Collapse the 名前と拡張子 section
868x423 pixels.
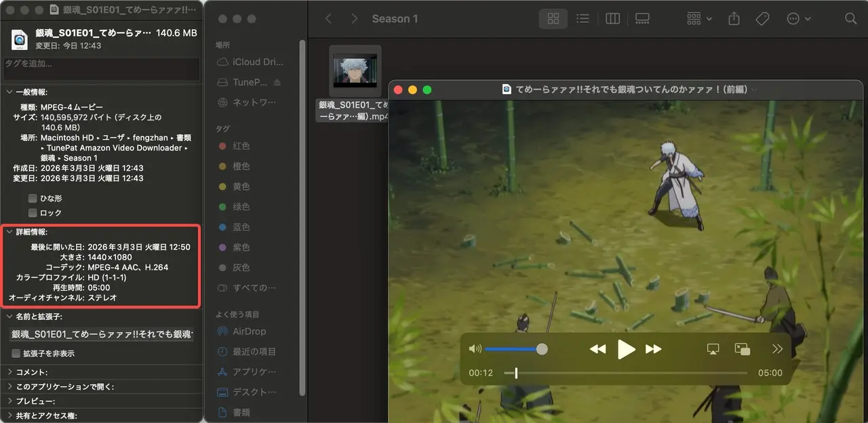8,317
